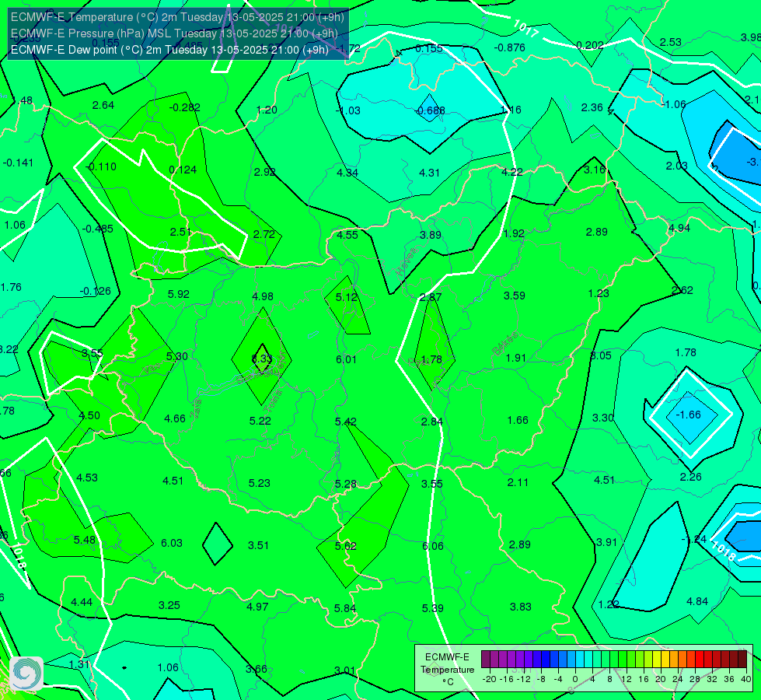Click the dew point value 3.16

pos(595,170)
